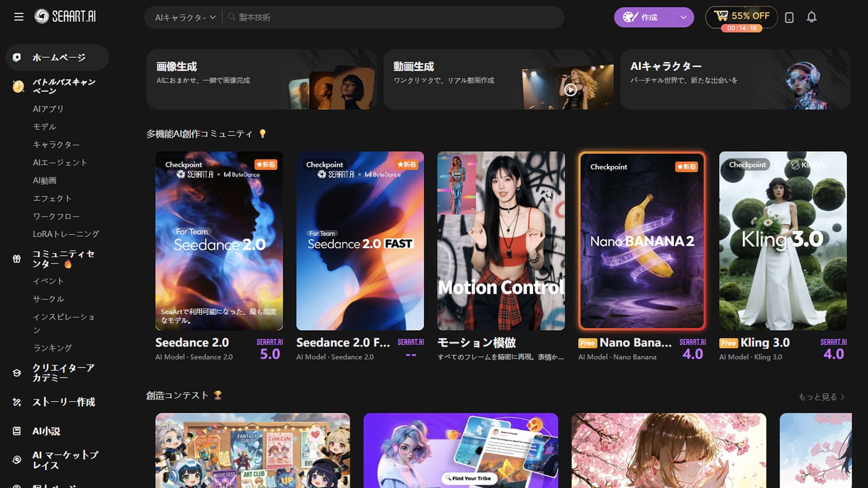The image size is (868, 488).
Task: Open the Motion Control thumbnail
Action: pos(501,241)
